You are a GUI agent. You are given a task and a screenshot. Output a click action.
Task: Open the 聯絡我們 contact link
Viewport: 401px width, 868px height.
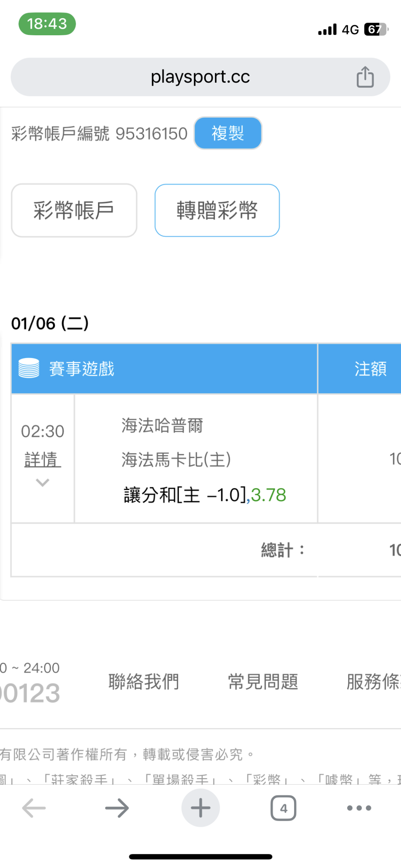point(144,682)
